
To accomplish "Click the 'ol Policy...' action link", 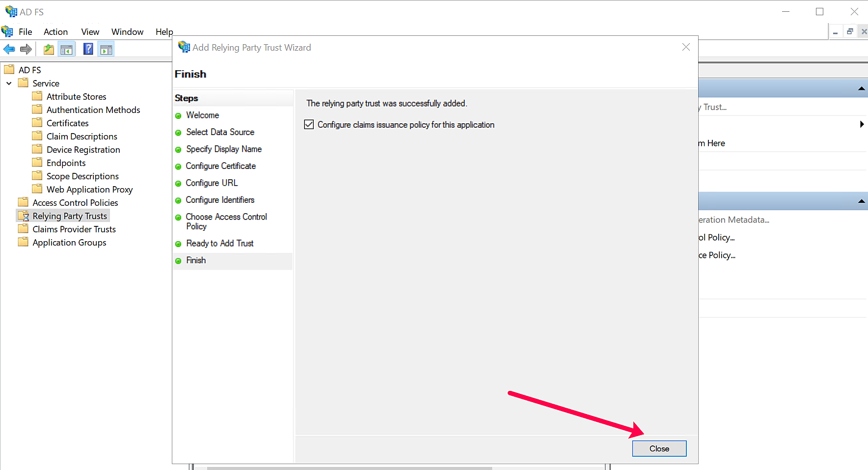I will [717, 237].
